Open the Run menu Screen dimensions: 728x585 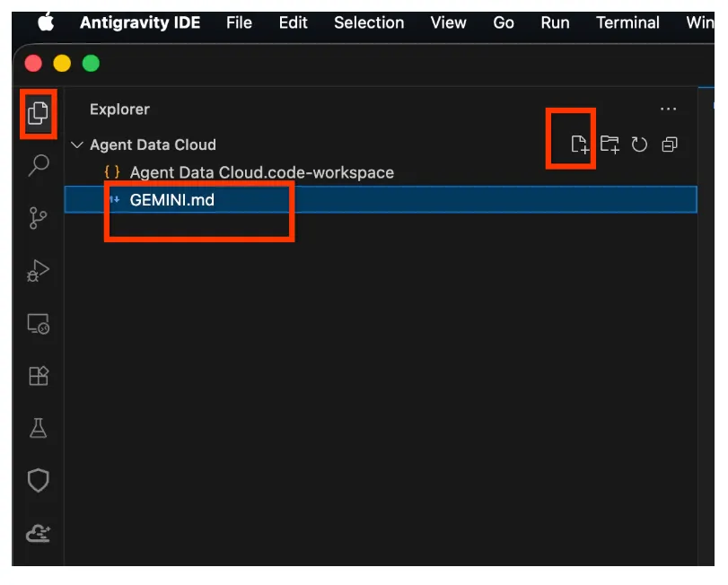click(x=555, y=22)
